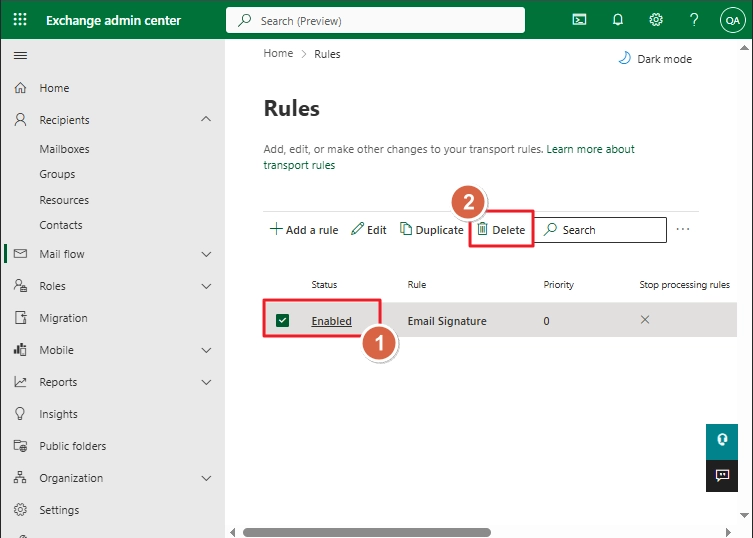Expand the Mail flow section chevron
753x538 pixels.
[206, 254]
